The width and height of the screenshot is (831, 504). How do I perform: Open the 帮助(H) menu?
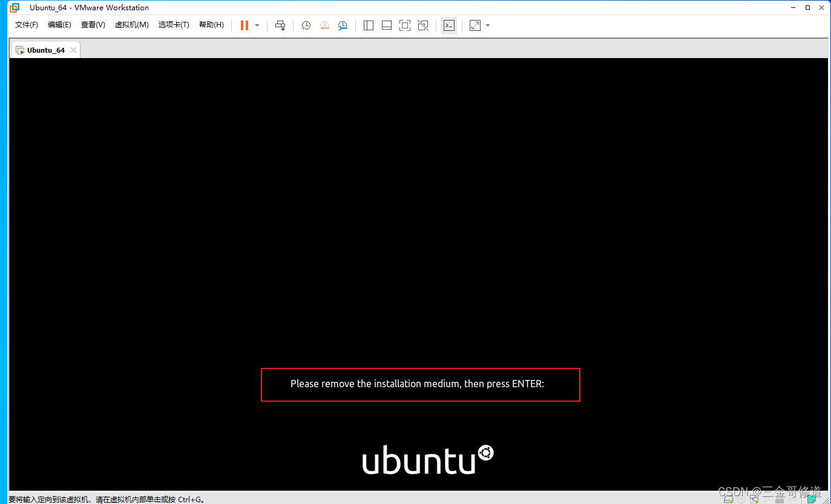click(x=211, y=25)
